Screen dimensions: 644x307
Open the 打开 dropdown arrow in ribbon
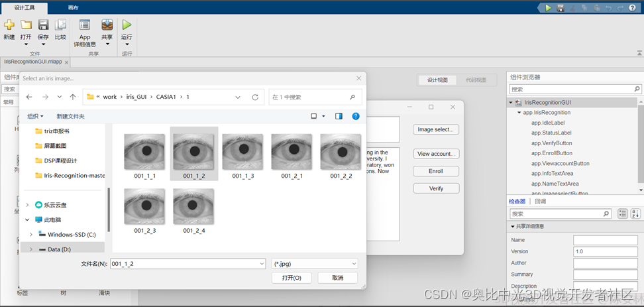(26, 44)
